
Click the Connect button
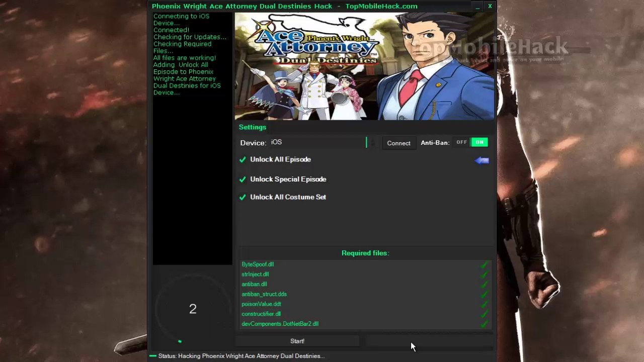[398, 143]
